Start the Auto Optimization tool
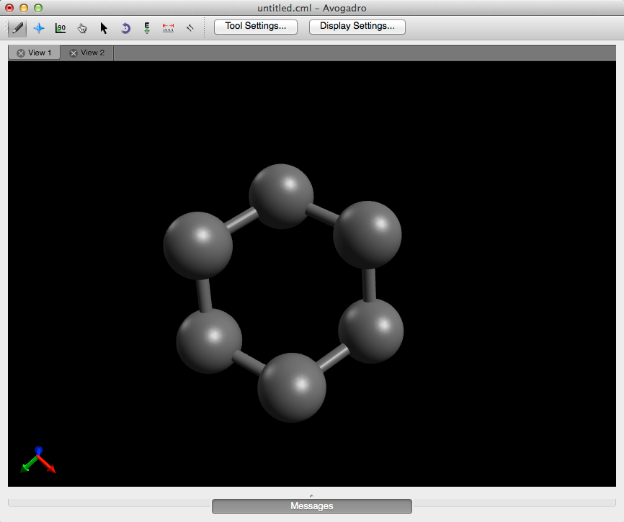The width and height of the screenshot is (624, 522). coord(147,28)
